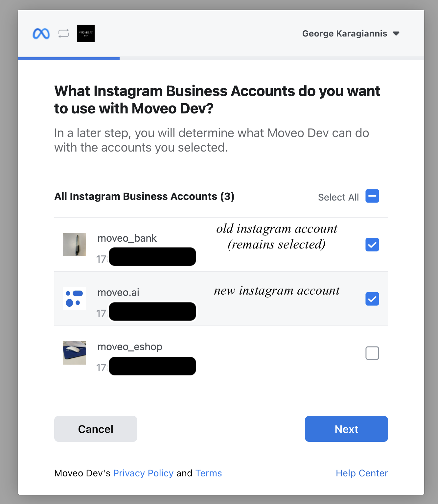Click the sync arrows icon in header
438x504 pixels.
[x=63, y=34]
